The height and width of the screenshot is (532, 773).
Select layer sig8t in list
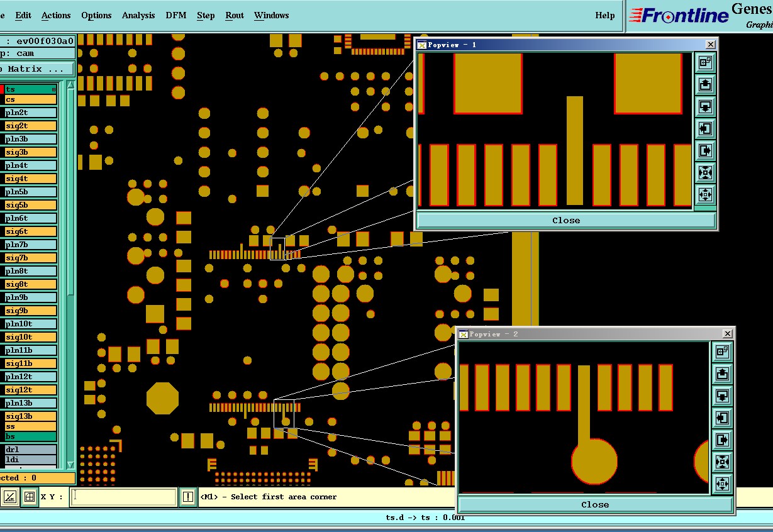tap(31, 284)
